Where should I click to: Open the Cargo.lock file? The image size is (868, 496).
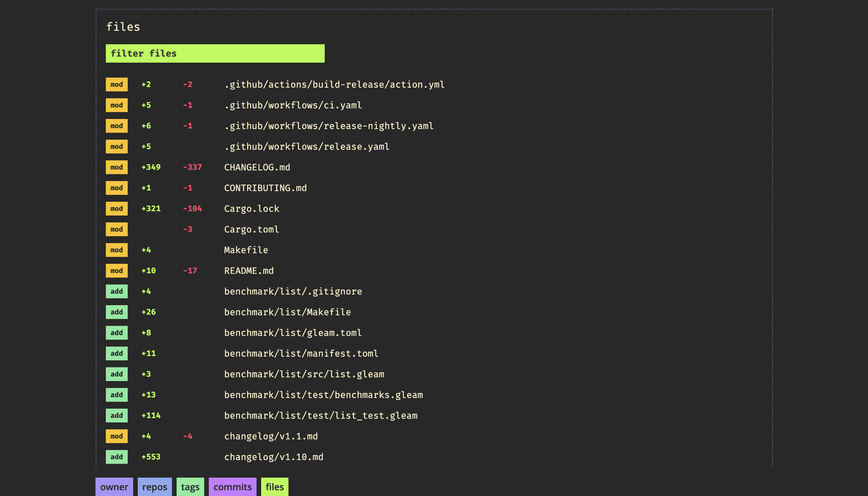[x=252, y=209]
